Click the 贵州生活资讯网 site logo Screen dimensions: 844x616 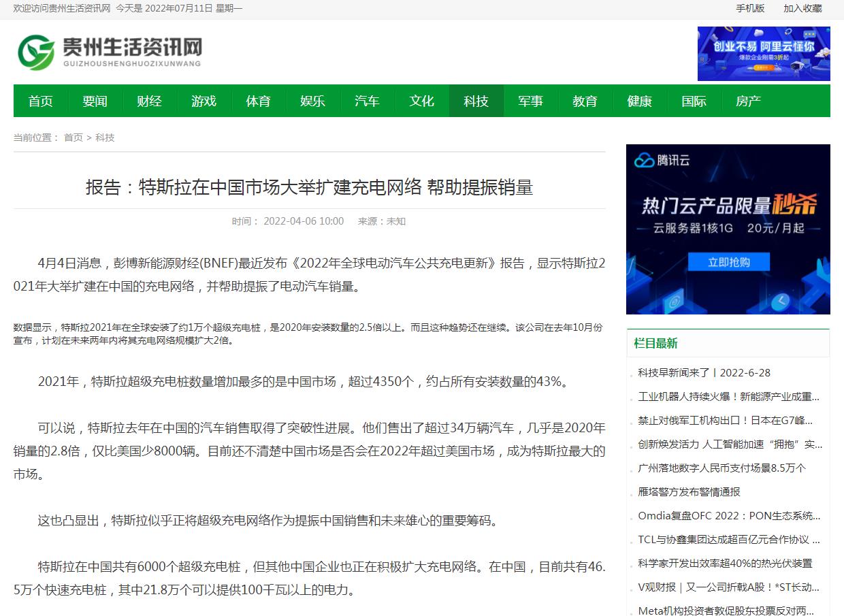click(x=109, y=52)
